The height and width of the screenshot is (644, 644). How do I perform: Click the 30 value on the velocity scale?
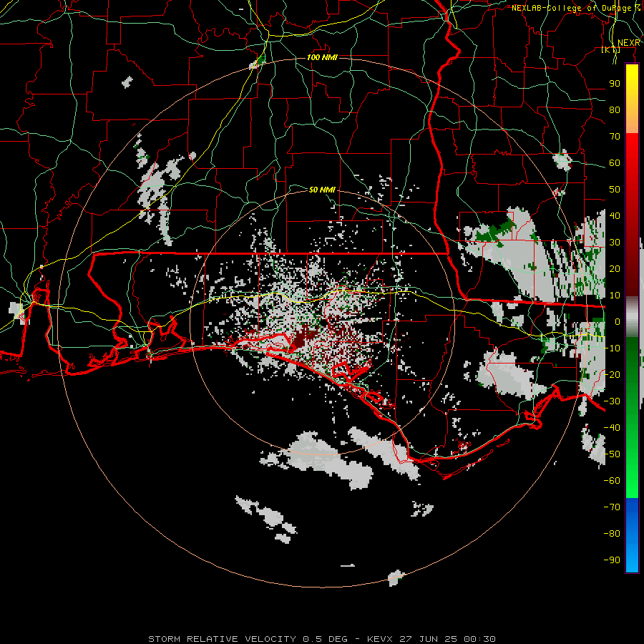[x=615, y=243]
